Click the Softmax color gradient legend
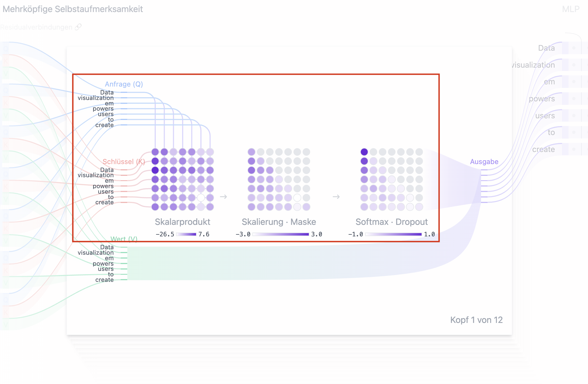 coord(393,234)
